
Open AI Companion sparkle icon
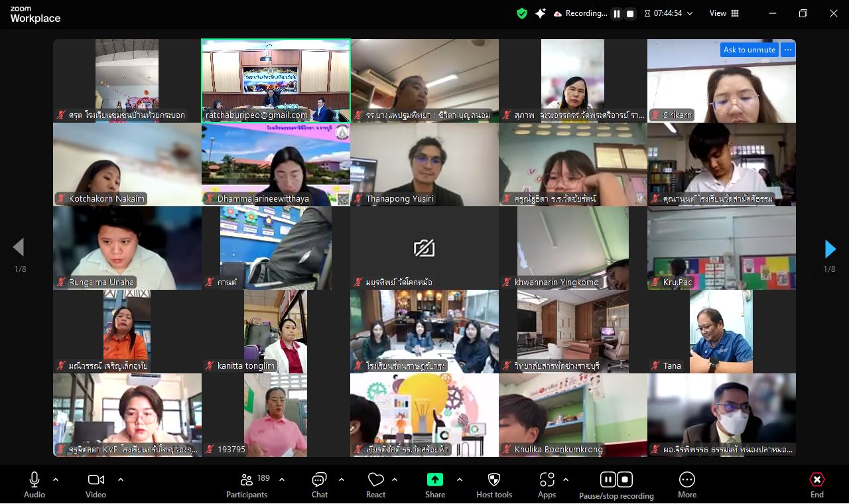pyautogui.click(x=541, y=13)
